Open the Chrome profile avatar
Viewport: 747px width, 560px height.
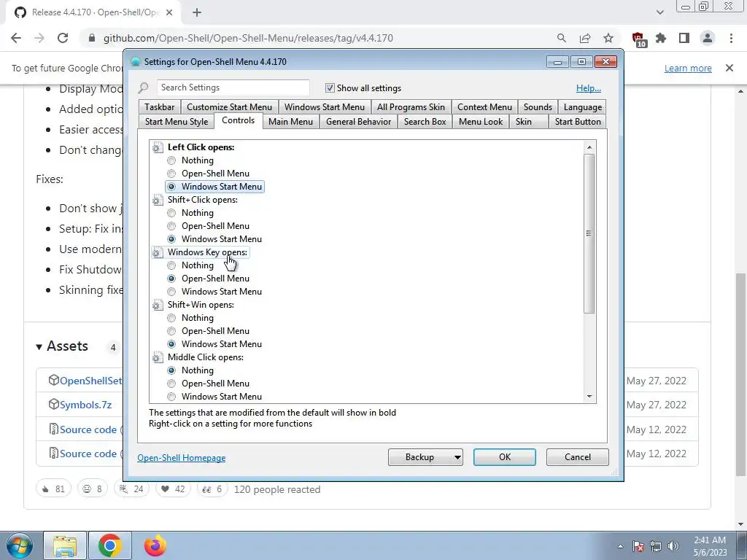coord(708,38)
